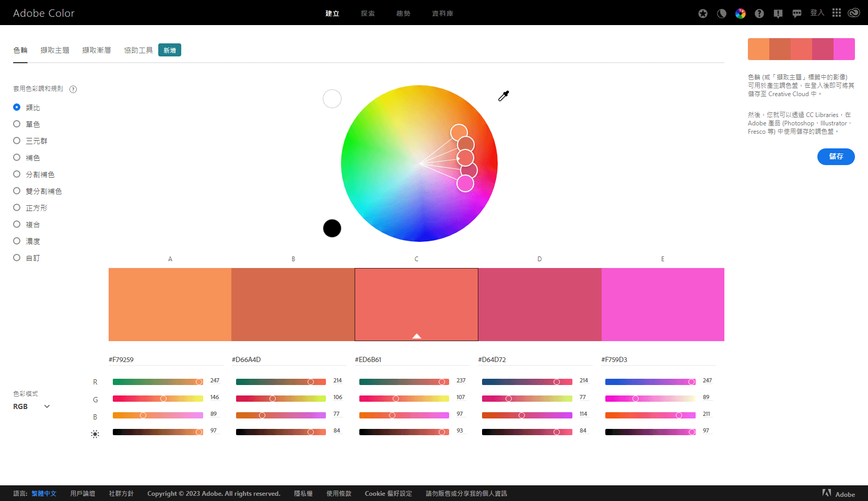
Task: Select color swatch A (orange)
Action: tap(170, 305)
